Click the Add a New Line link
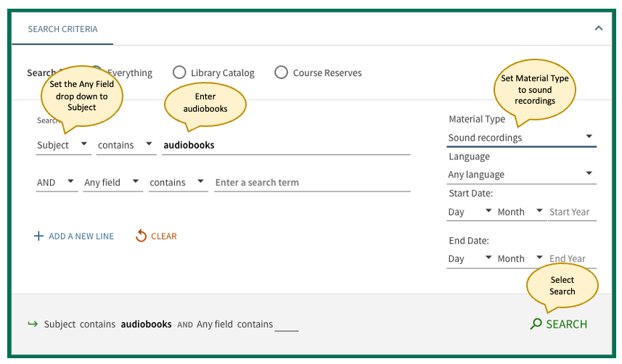Viewport: 622px width, 364px height. click(x=81, y=236)
